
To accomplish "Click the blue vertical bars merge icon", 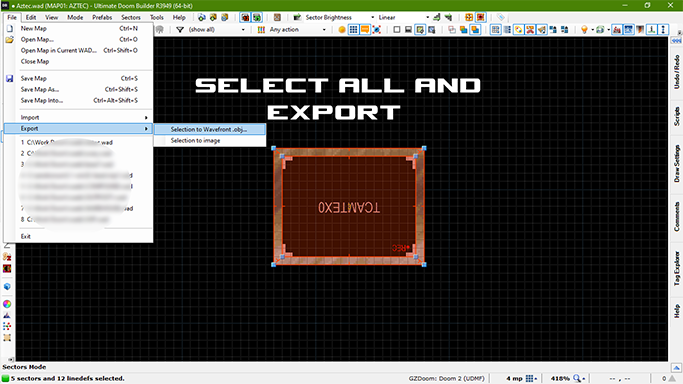I will (507, 30).
